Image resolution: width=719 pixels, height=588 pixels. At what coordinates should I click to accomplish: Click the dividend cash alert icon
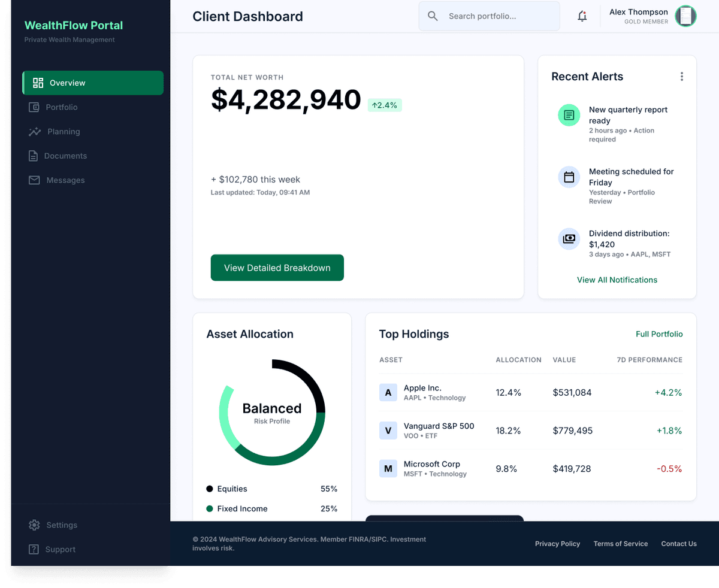[x=569, y=239]
